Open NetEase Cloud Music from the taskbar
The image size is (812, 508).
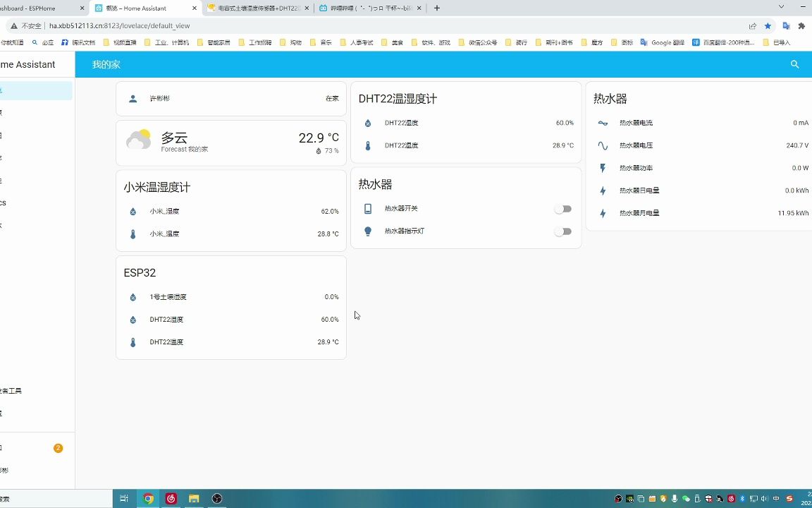pyautogui.click(x=170, y=498)
